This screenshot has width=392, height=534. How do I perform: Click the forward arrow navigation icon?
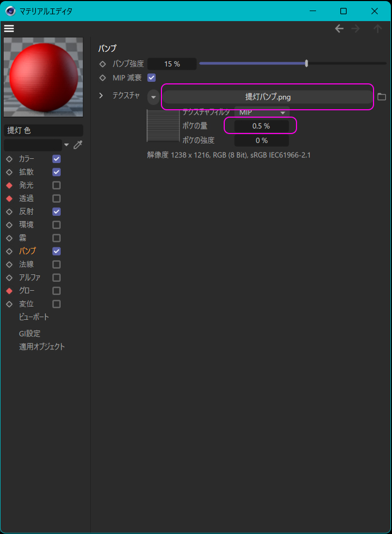tap(356, 29)
